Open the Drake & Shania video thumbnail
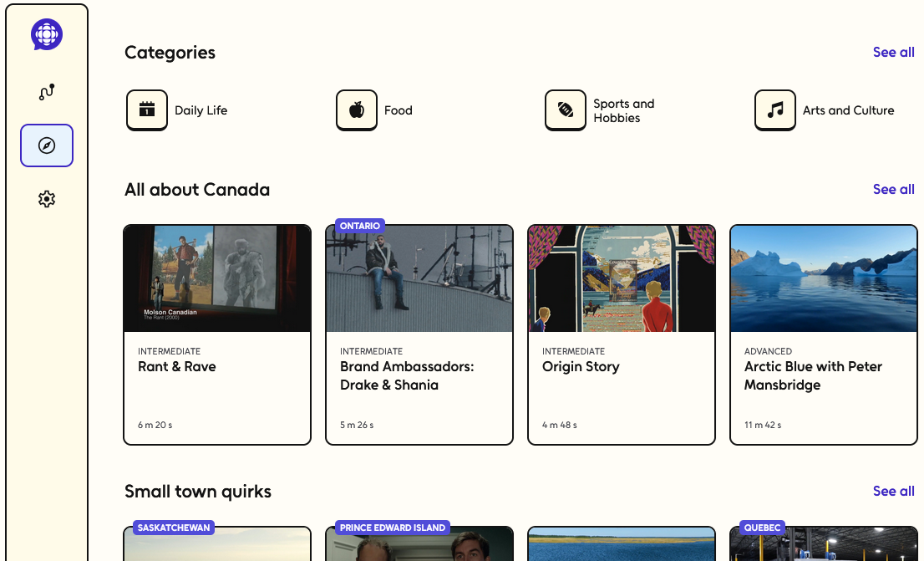 [x=419, y=278]
